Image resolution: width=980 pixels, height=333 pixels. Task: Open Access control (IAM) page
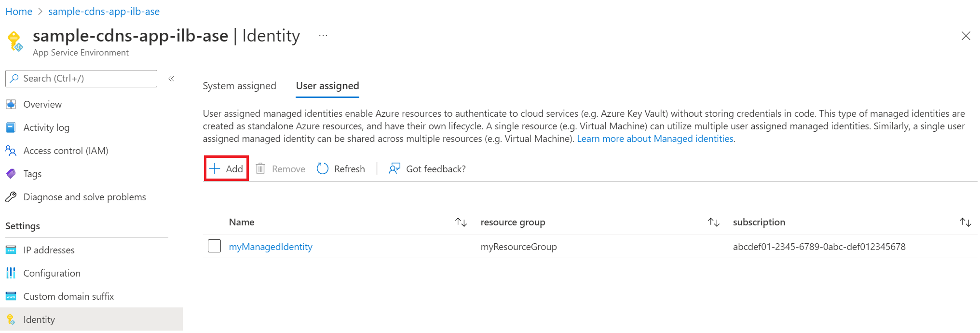coord(66,151)
